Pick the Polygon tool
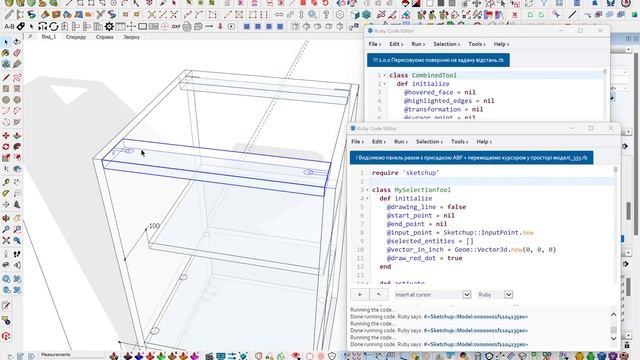Screen dimensions: 640x360 pyautogui.click(x=17, y=100)
